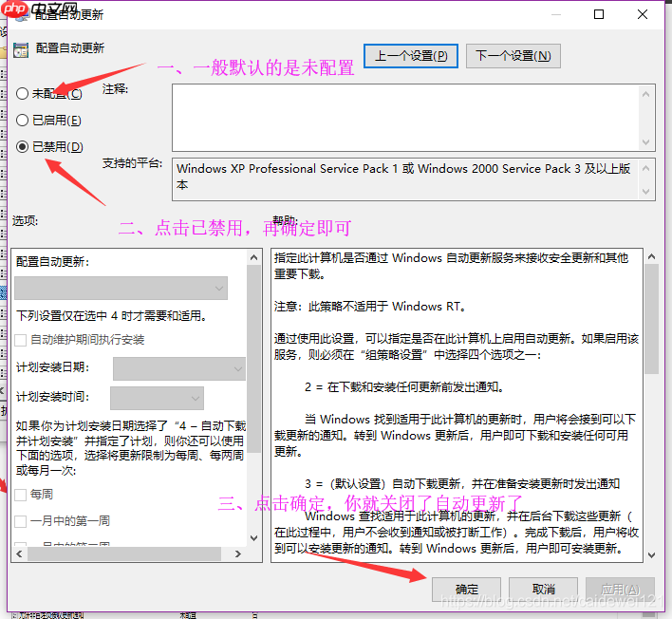This screenshot has width=672, height=619.
Task: Close the 配置自动更新 dialog window
Action: pyautogui.click(x=642, y=14)
